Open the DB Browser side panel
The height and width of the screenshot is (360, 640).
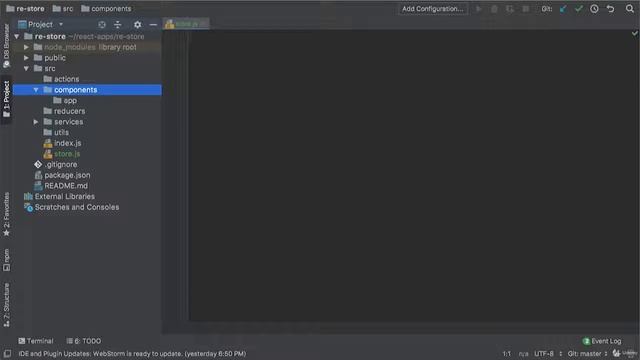click(6, 45)
